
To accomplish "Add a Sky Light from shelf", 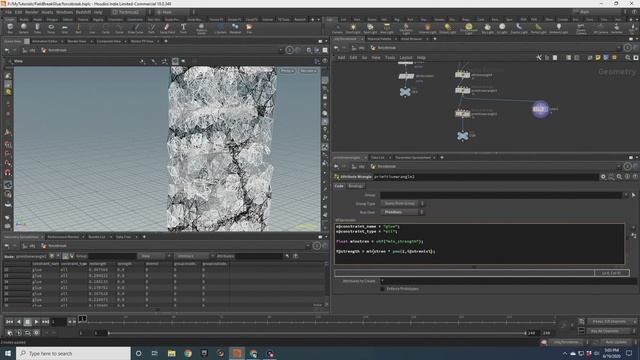I will [x=487, y=28].
